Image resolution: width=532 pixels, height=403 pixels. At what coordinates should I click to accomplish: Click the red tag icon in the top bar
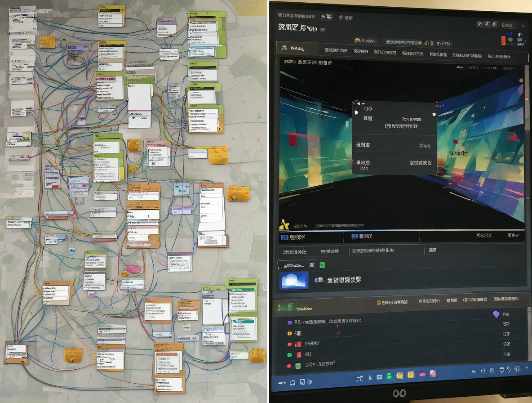point(340,17)
